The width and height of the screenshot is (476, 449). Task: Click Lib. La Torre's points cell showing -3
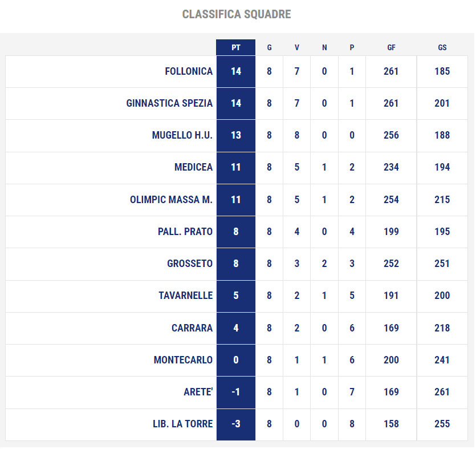coord(236,424)
